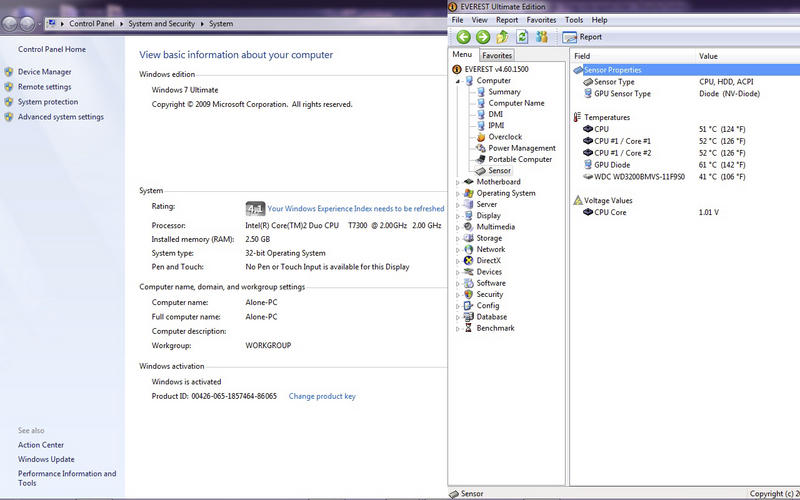Image resolution: width=800 pixels, height=500 pixels.
Task: Click the green Forward arrow in EVEREST toolbar
Action: [482, 37]
